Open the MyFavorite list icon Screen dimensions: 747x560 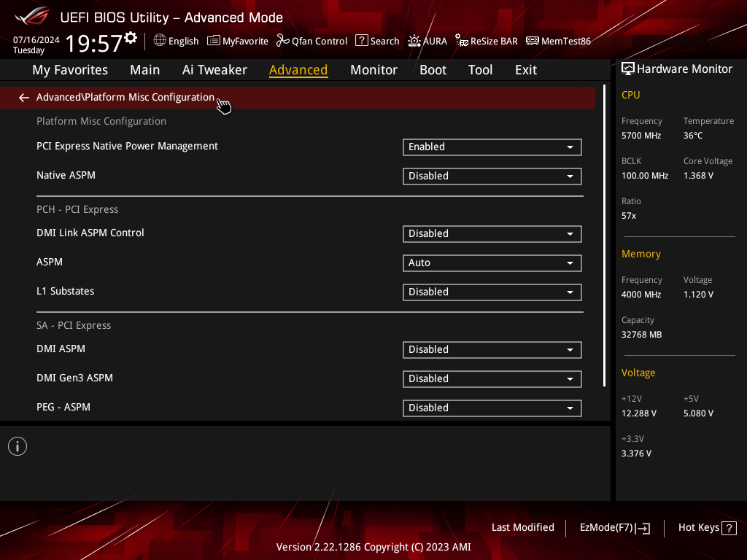tap(214, 41)
